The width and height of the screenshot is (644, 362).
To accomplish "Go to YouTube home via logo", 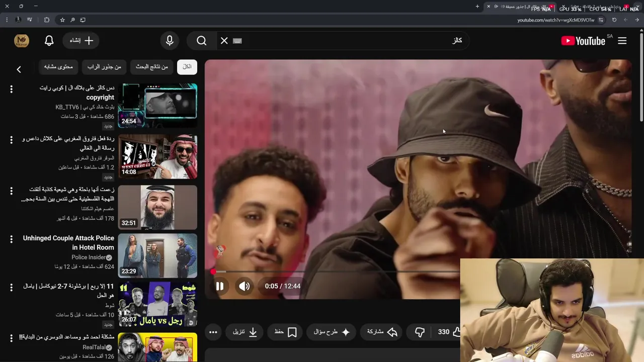I will pos(584,41).
